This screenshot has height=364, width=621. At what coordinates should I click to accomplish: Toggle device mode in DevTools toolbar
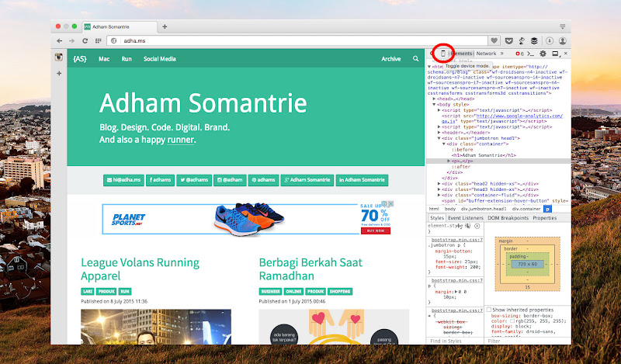point(442,54)
